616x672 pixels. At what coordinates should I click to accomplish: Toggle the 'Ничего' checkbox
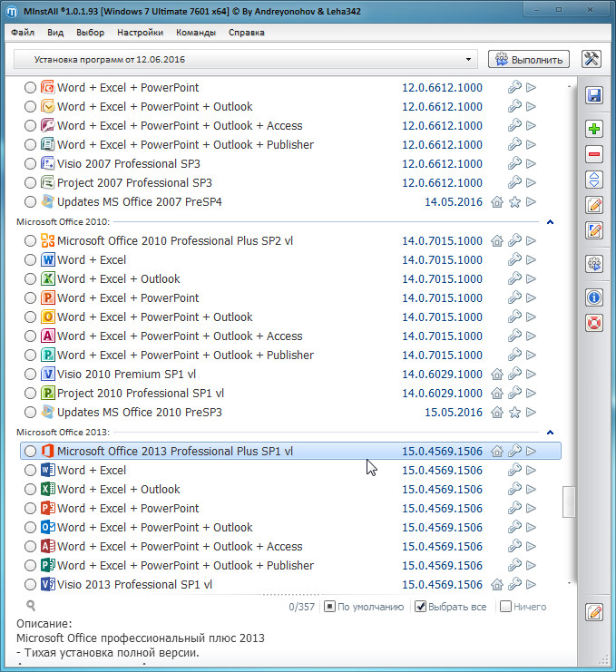[506, 607]
